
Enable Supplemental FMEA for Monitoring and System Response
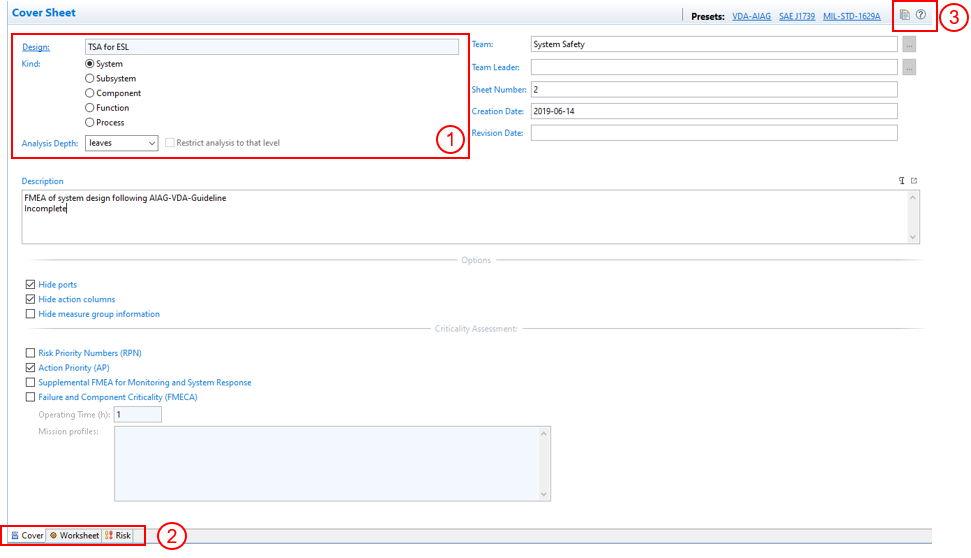pyautogui.click(x=30, y=383)
